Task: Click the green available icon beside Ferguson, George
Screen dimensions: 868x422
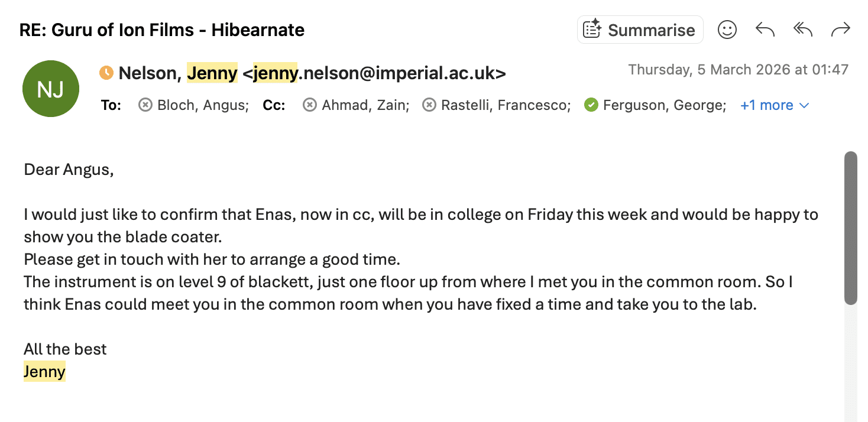Action: [591, 105]
